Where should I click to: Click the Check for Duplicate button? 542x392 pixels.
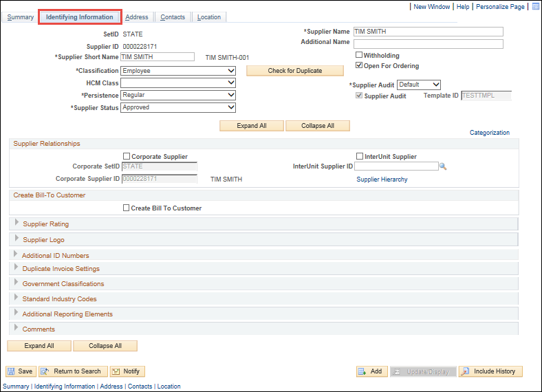coord(295,71)
